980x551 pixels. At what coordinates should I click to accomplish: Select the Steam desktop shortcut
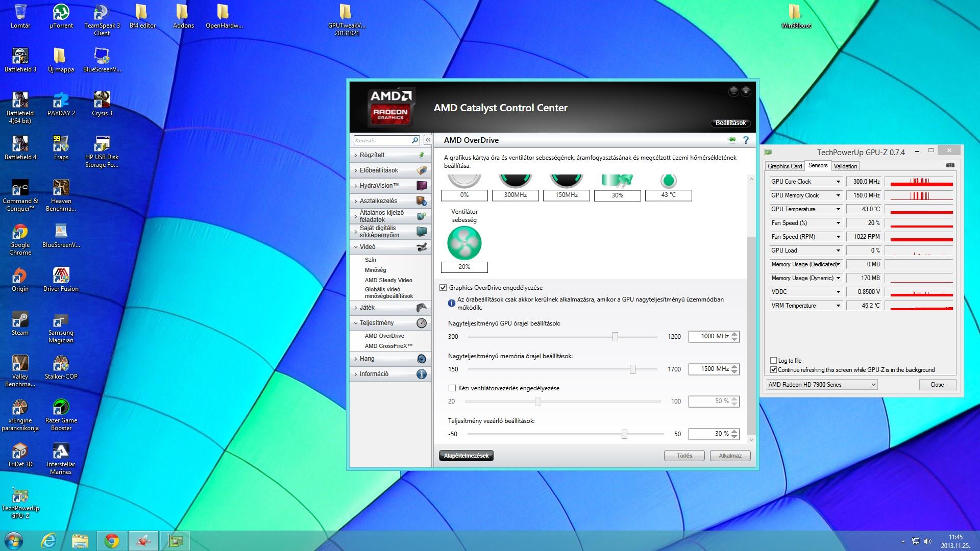point(20,323)
